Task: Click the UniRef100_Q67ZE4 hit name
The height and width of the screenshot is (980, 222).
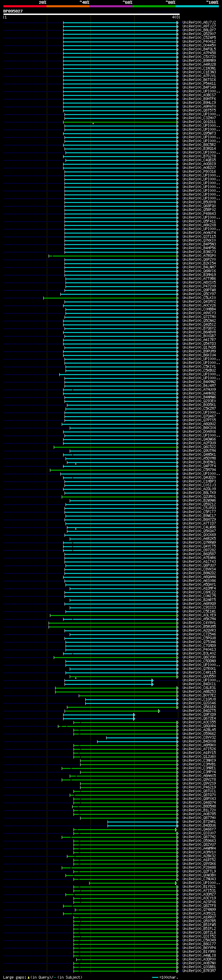Action: (x=199, y=719)
